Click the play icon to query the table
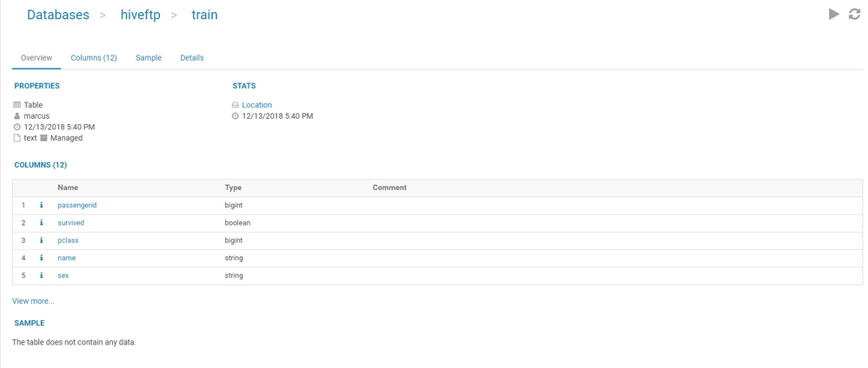This screenshot has height=368, width=868. [x=834, y=15]
